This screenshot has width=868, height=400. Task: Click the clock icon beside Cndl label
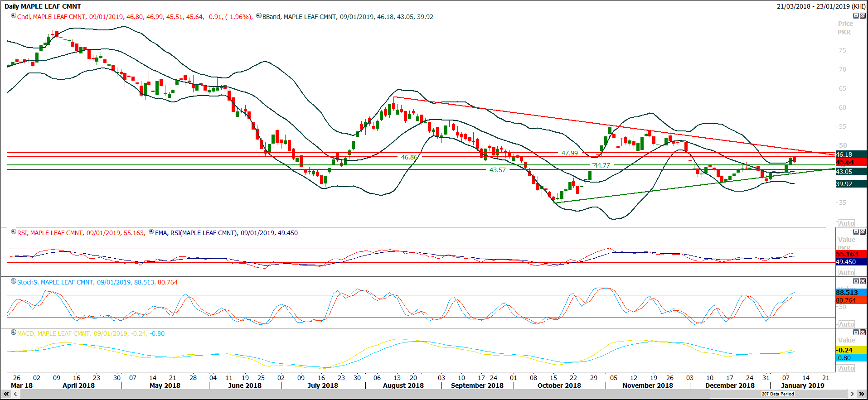click(14, 16)
